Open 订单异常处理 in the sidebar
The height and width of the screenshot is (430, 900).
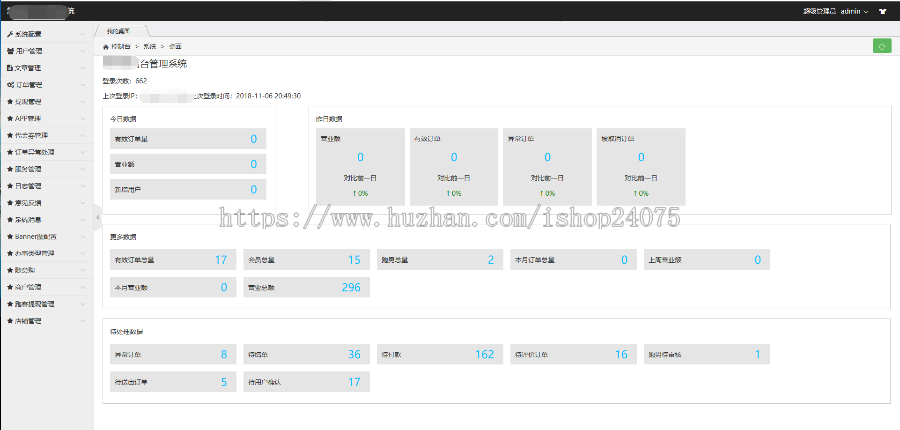(46, 153)
